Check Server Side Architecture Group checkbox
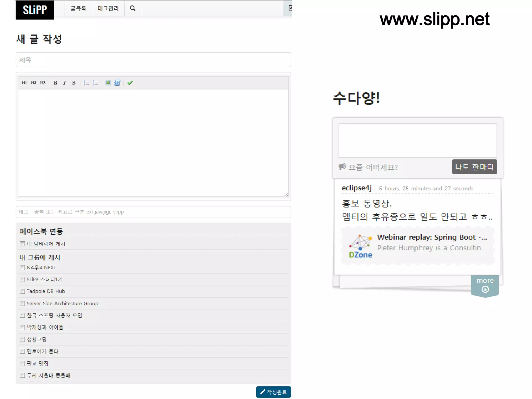The width and height of the screenshot is (532, 399). coord(22,303)
